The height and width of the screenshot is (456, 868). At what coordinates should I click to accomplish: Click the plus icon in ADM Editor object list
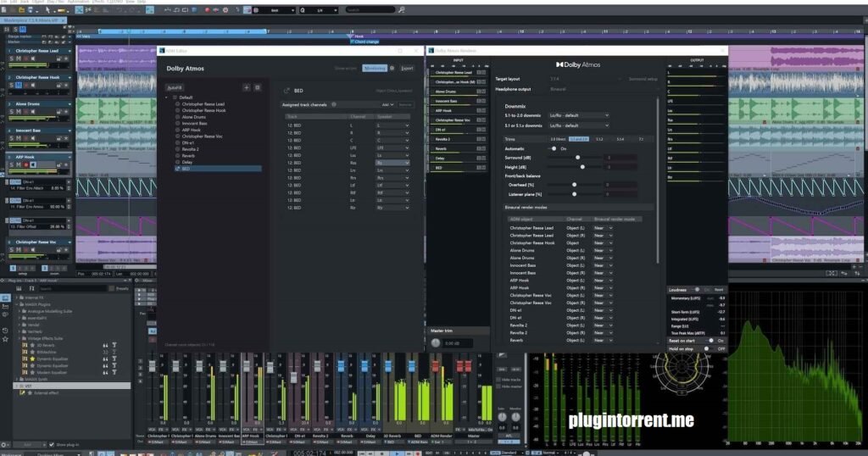pos(247,87)
